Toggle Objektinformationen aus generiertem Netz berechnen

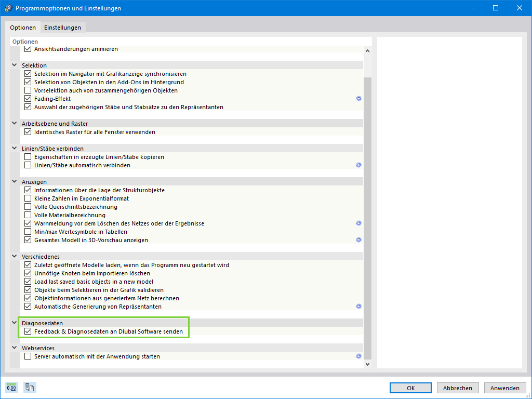[28, 298]
